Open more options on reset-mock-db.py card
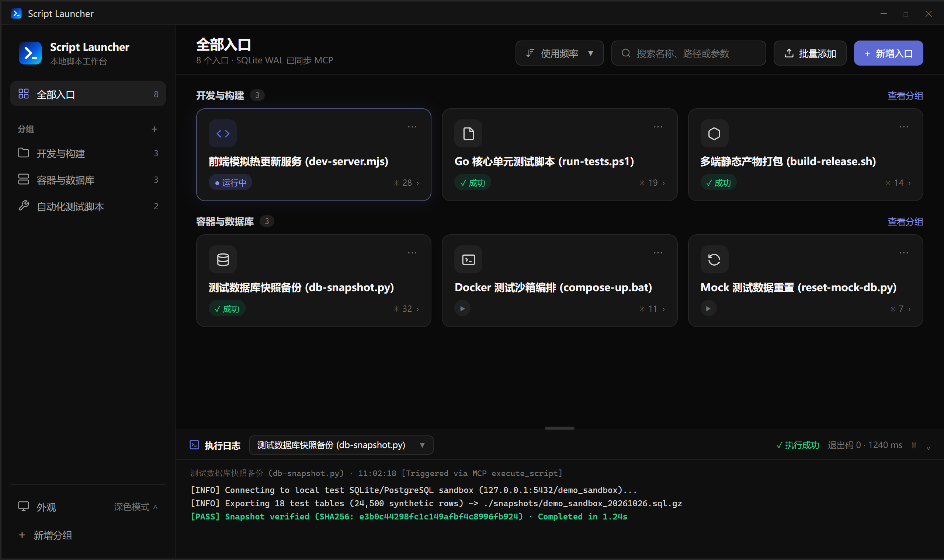Screen dimensions: 944x560 [x=903, y=253]
